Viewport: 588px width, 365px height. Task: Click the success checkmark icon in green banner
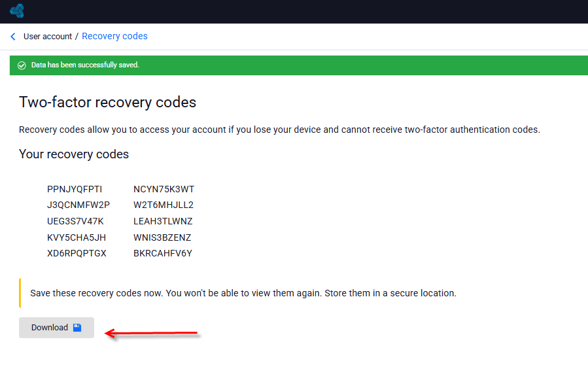coord(22,65)
